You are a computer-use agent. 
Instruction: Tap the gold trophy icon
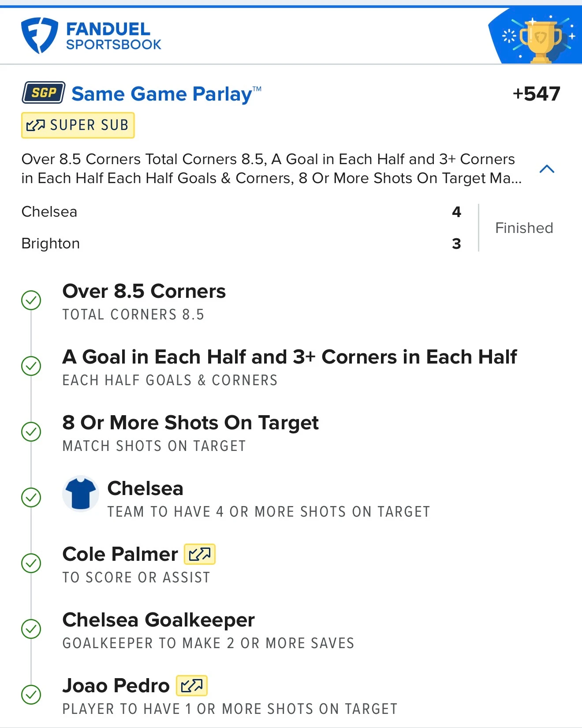pos(541,41)
